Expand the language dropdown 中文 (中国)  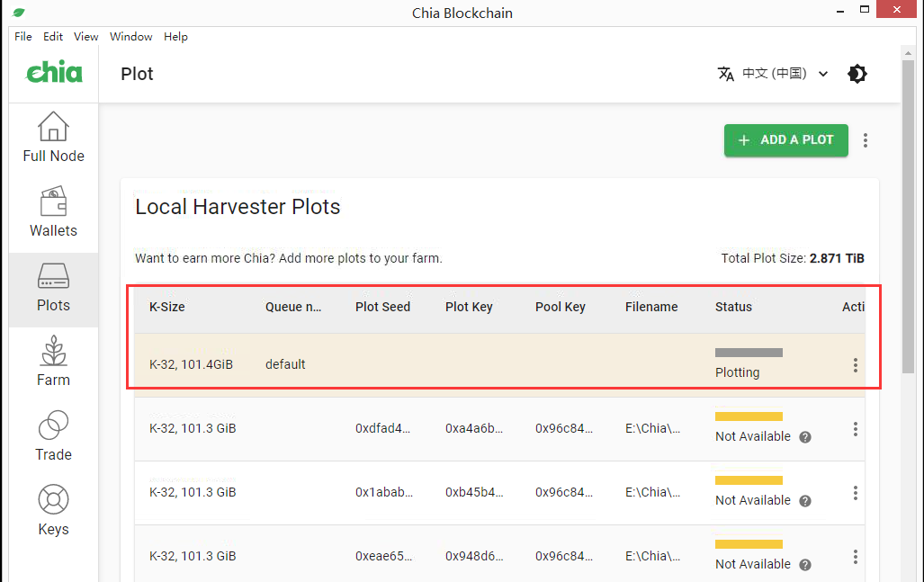pyautogui.click(x=773, y=74)
